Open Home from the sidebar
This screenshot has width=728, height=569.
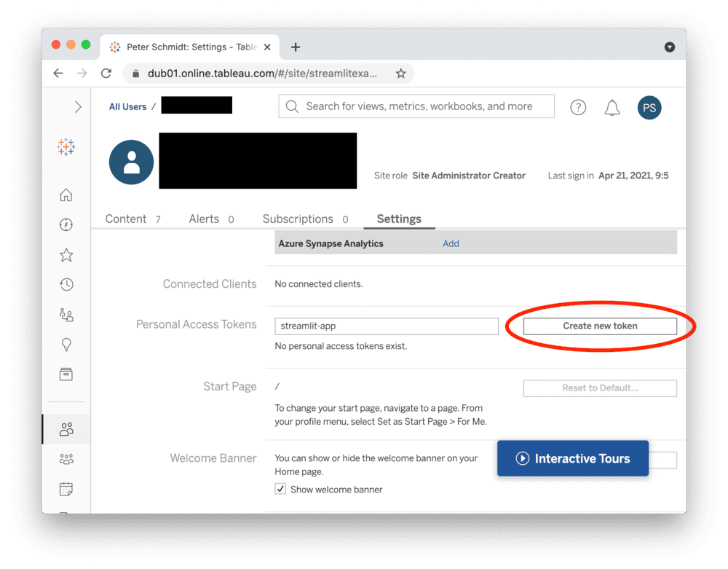click(x=66, y=195)
